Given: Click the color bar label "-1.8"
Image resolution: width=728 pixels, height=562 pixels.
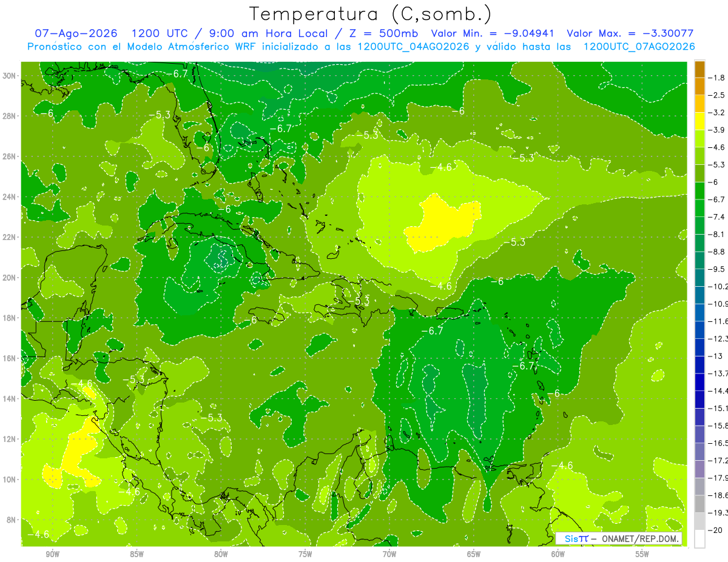Looking at the screenshot, I should 718,78.
